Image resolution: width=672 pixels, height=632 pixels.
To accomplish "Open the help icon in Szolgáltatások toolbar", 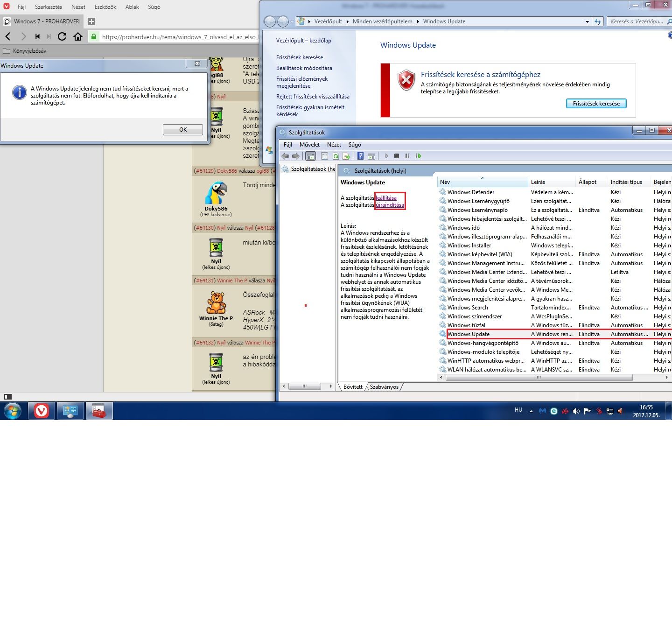I will click(x=360, y=156).
